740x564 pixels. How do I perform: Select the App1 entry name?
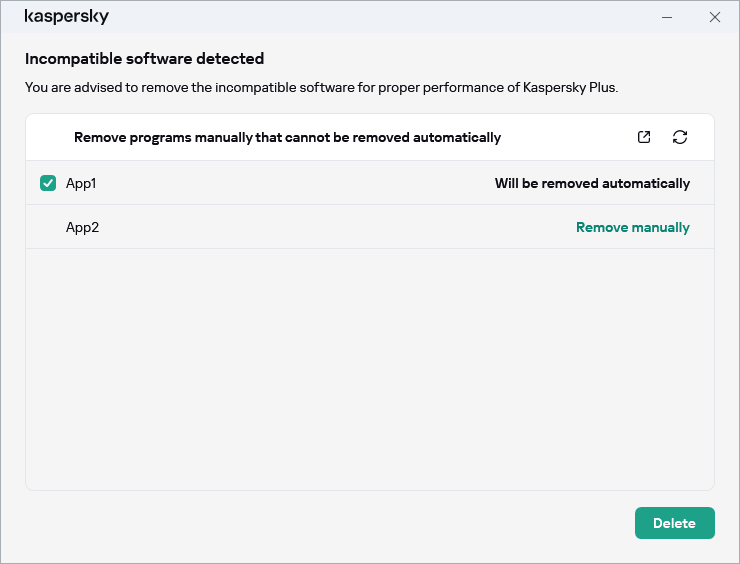coord(81,183)
